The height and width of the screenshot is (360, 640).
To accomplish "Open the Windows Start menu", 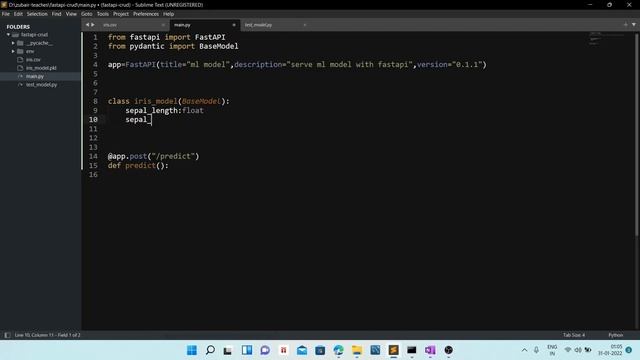I will (x=192, y=350).
